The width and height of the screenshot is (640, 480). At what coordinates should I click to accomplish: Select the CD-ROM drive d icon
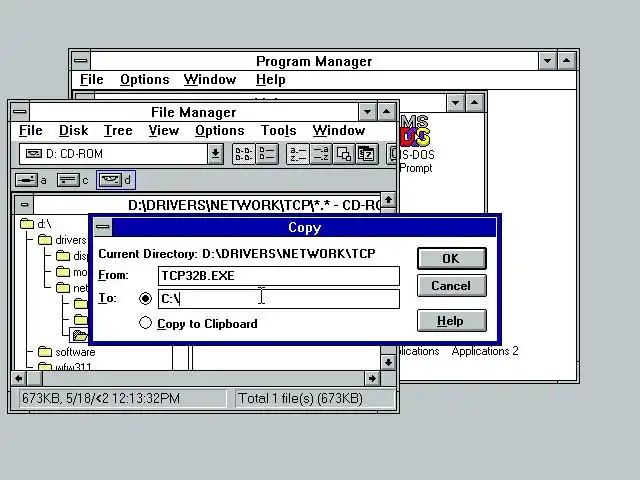pyautogui.click(x=116, y=180)
